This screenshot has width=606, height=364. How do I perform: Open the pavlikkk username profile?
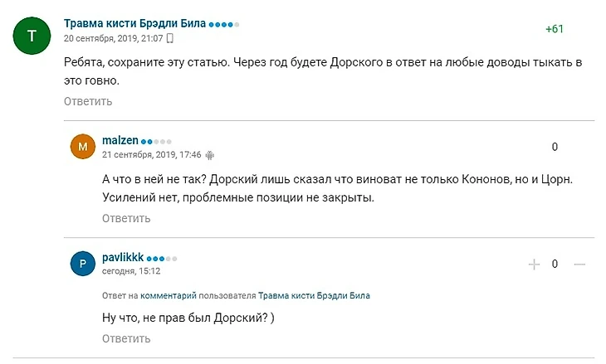[123, 257]
